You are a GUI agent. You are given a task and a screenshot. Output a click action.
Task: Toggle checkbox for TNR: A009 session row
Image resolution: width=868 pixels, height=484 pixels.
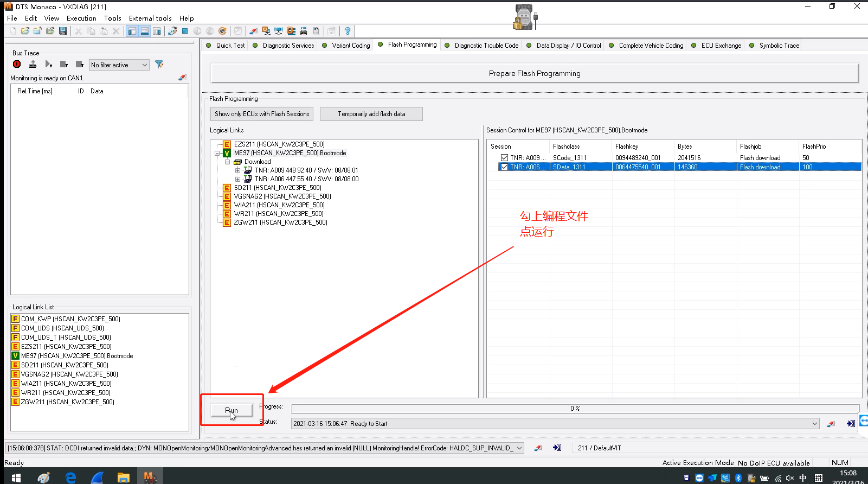tap(504, 158)
